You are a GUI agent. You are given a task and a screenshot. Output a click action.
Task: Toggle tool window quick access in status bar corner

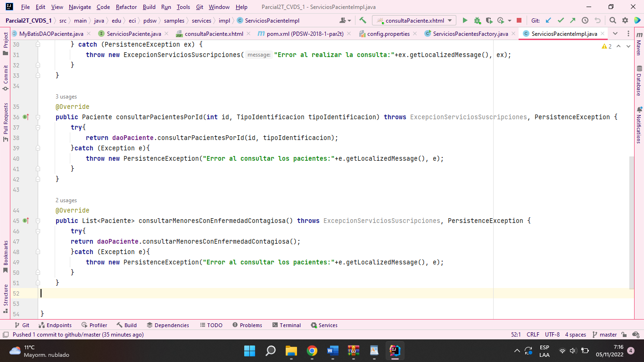pyautogui.click(x=5, y=335)
